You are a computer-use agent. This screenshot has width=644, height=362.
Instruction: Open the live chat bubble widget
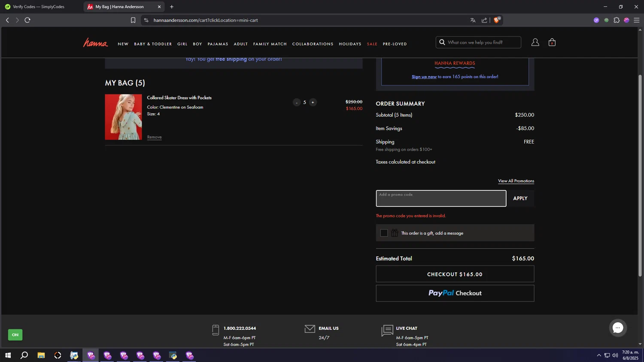(x=618, y=328)
